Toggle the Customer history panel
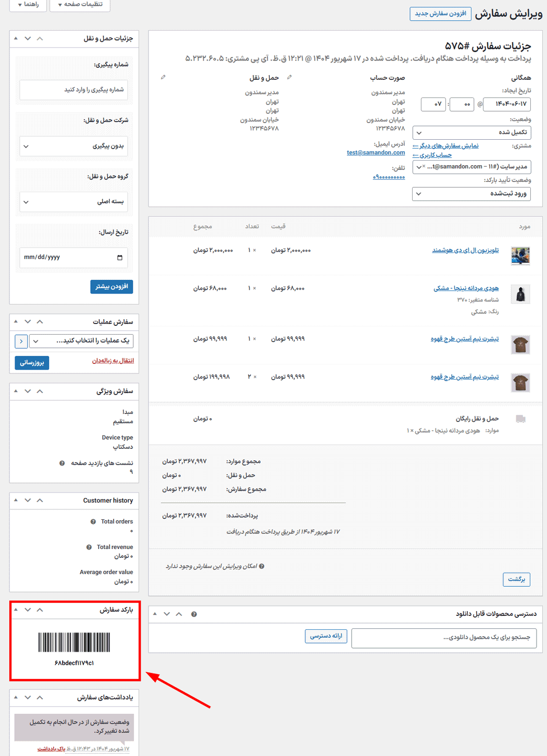 point(16,501)
